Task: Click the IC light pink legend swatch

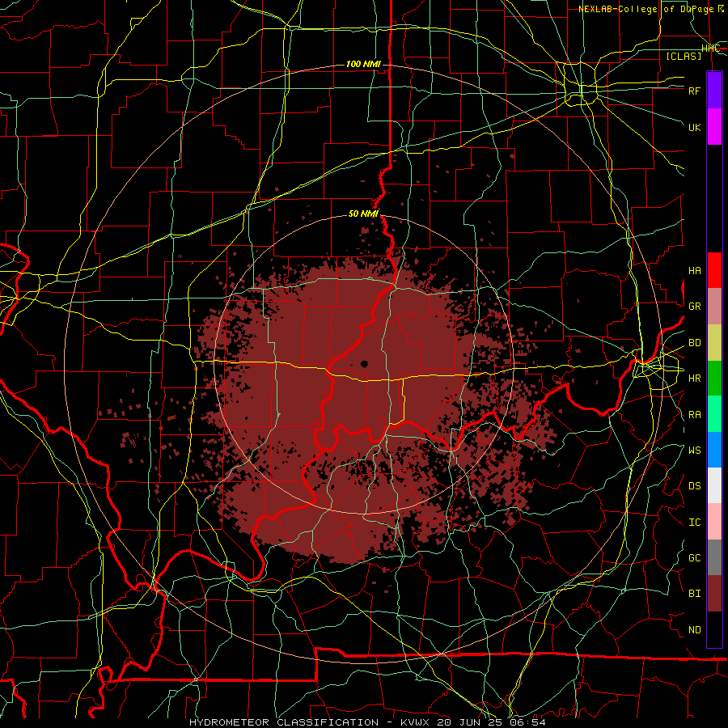Action: click(714, 522)
